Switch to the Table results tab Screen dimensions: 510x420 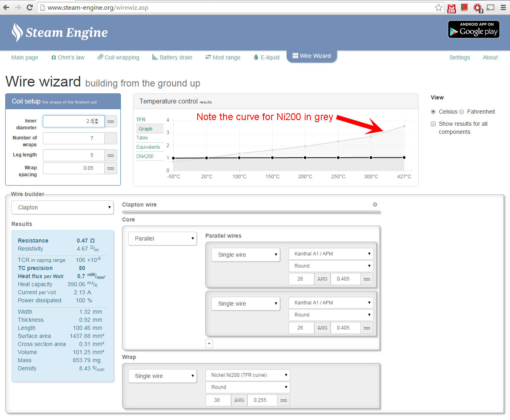pos(142,138)
